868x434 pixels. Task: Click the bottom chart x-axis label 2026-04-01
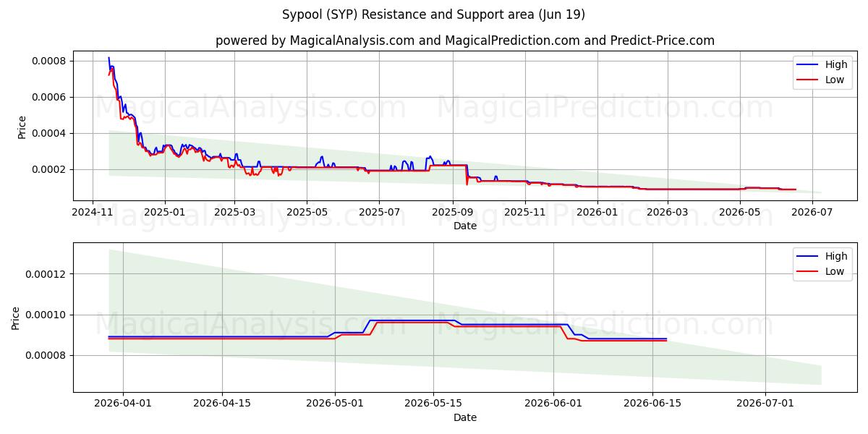point(123,404)
